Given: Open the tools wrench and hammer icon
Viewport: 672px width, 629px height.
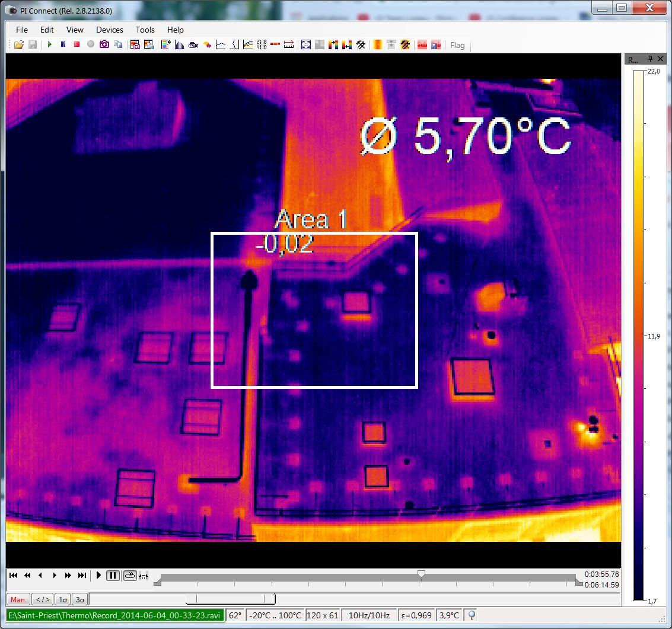Looking at the screenshot, I should (361, 44).
